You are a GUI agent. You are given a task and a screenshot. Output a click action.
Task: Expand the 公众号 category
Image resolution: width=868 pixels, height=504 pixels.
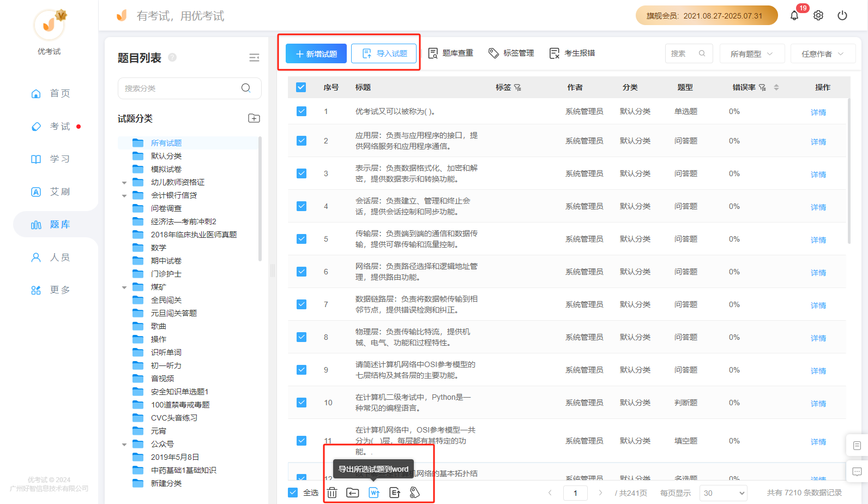[124, 445]
